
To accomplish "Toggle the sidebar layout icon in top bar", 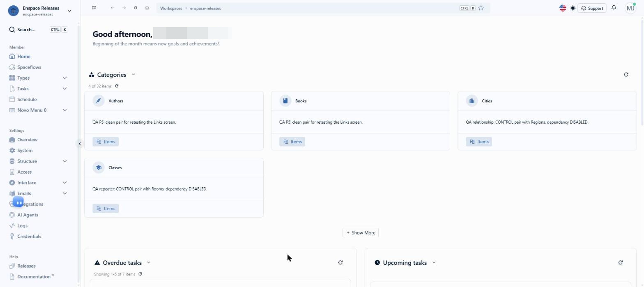I will (x=94, y=8).
